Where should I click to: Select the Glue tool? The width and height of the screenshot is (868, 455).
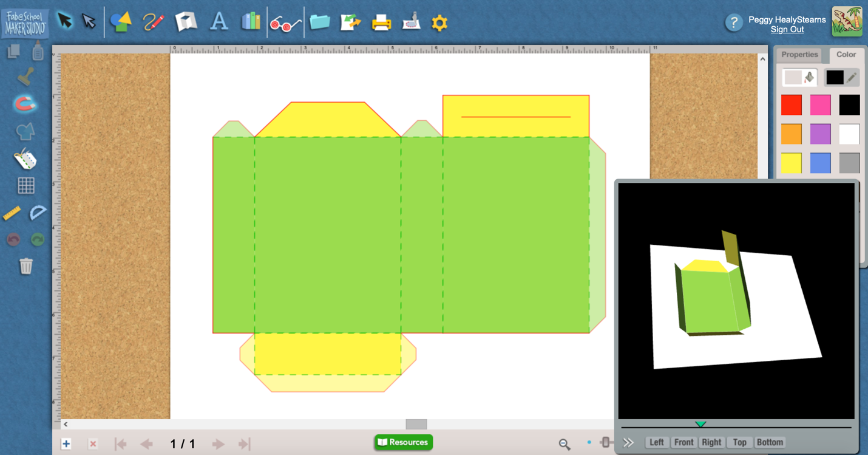click(38, 52)
